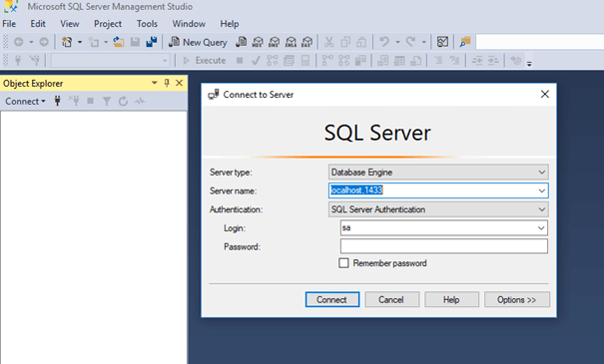The height and width of the screenshot is (364, 604).
Task: Pin the Object Explorer panel
Action: tap(167, 83)
